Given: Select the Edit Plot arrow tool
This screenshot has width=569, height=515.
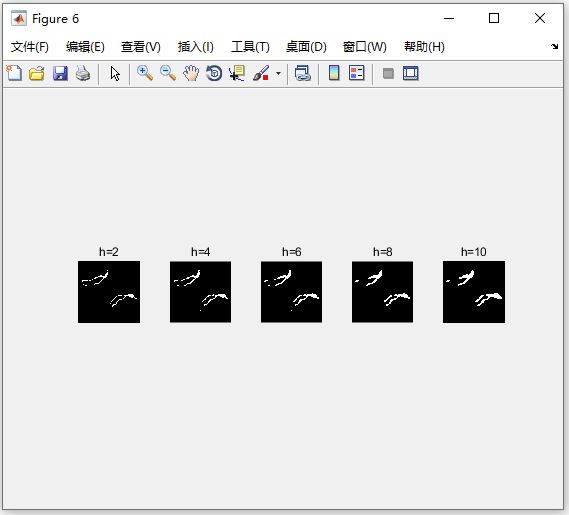Looking at the screenshot, I should point(115,73).
